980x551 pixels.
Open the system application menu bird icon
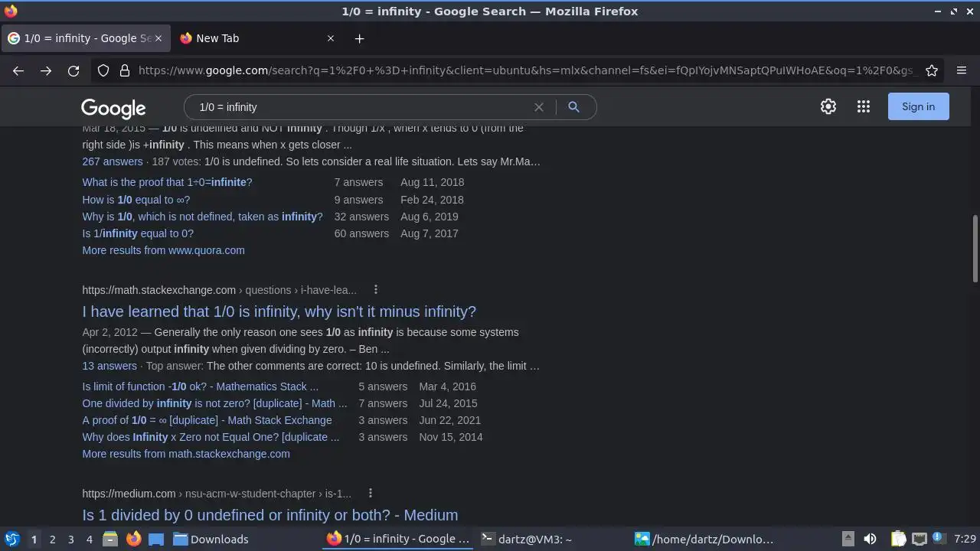tap(11, 539)
